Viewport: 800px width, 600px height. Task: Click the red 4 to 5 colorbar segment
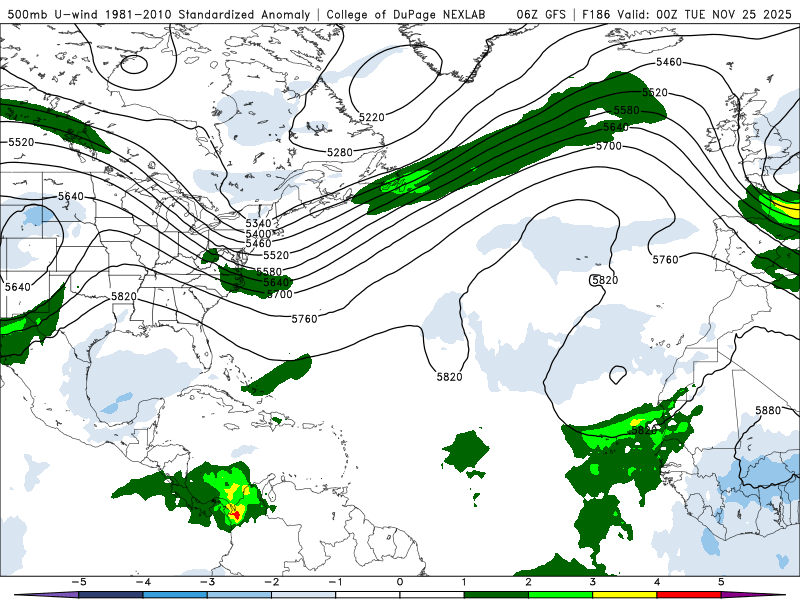point(688,595)
